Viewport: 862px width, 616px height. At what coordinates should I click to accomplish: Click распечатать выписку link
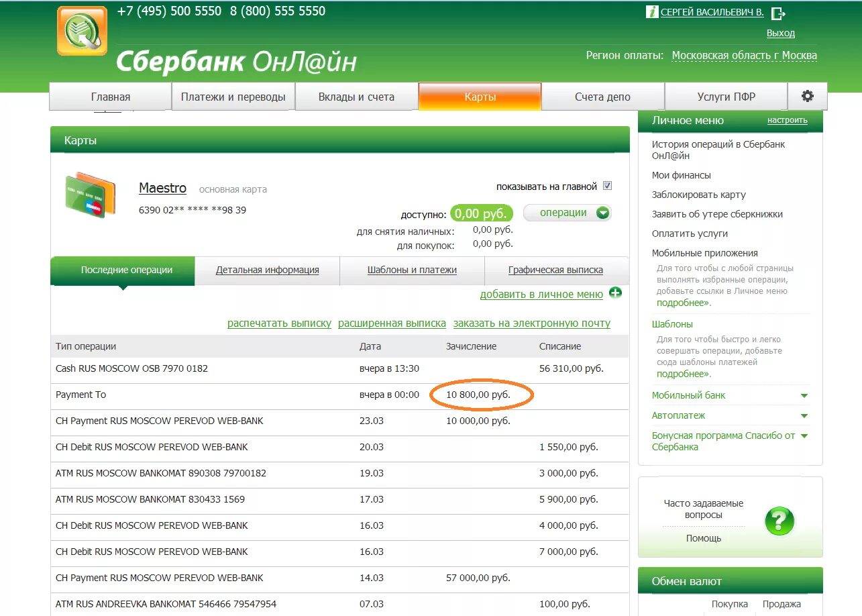click(279, 323)
